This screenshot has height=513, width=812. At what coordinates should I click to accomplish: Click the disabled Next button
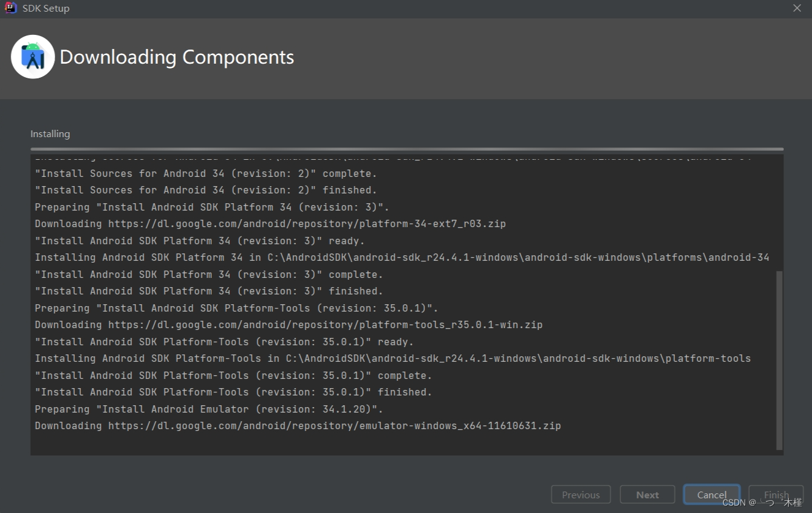(647, 494)
